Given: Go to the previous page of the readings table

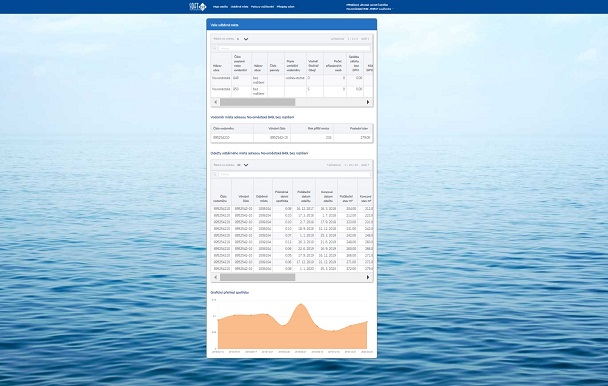Looking at the screenshot, I should [x=334, y=165].
